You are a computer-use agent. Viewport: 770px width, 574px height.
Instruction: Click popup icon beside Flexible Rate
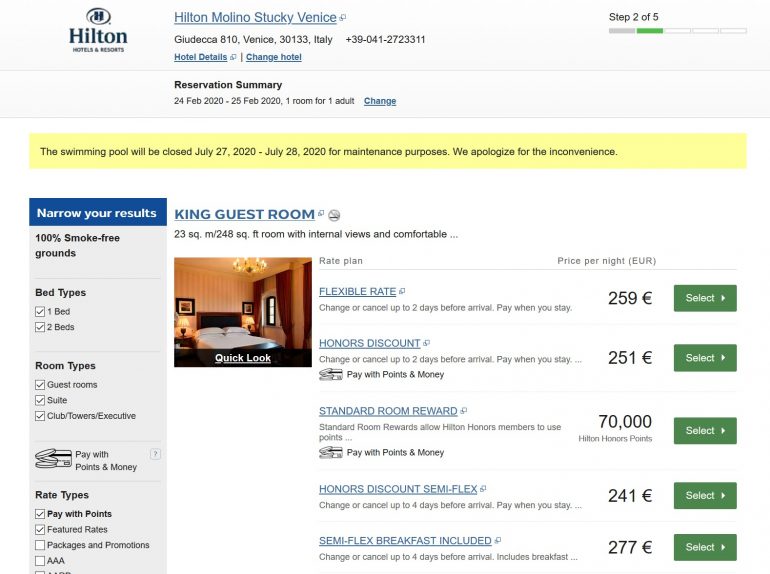[x=402, y=292]
